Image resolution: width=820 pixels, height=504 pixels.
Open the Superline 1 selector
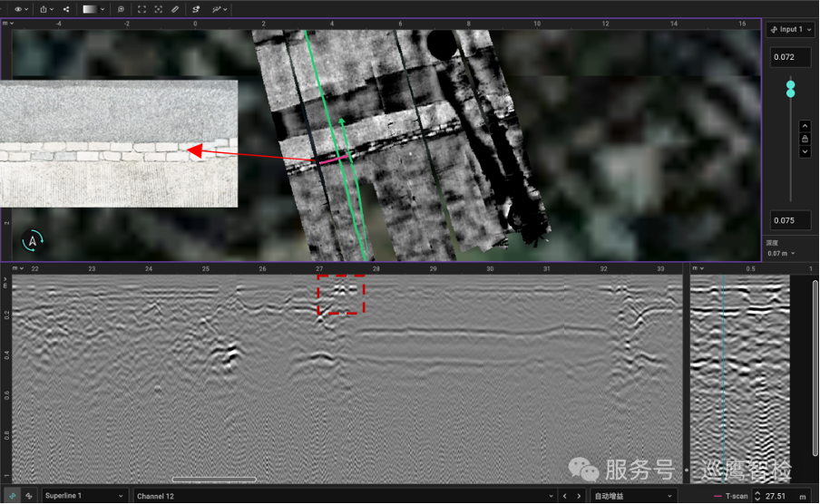tap(83, 496)
